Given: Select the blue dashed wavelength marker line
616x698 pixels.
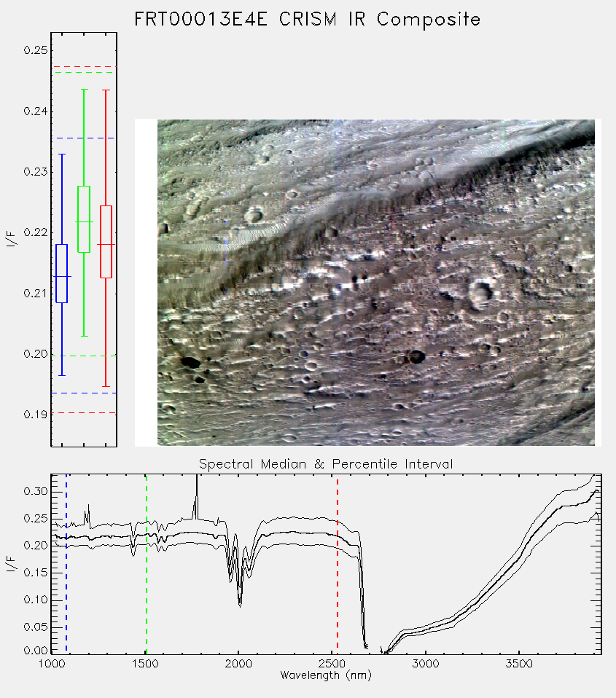Looking at the screenshot, I should pos(66,563).
